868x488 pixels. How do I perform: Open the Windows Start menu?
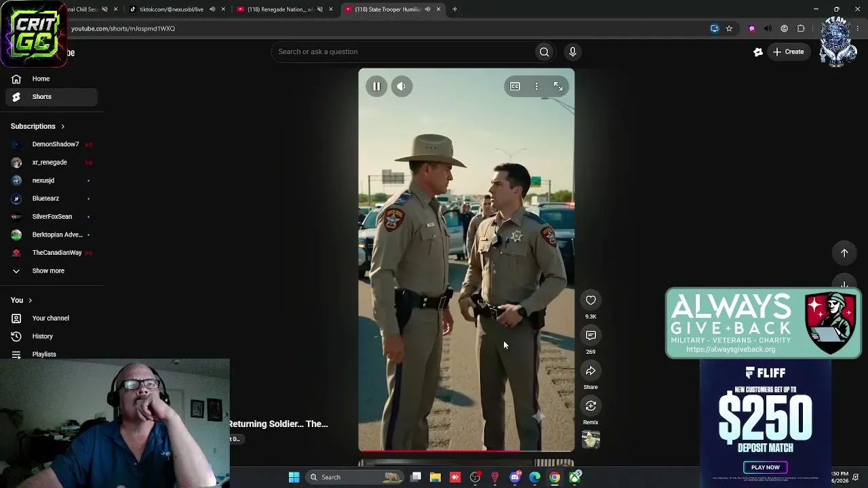click(x=294, y=477)
